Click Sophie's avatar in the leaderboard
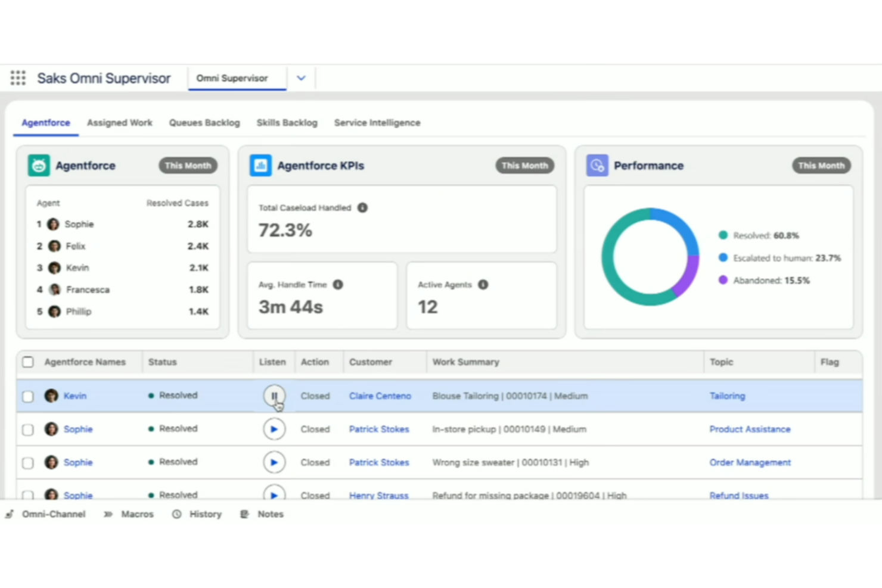 (53, 224)
